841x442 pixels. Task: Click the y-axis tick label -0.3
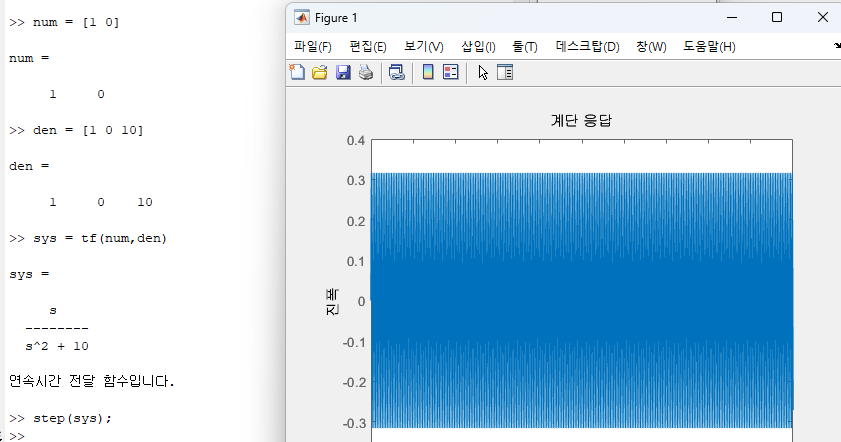pos(354,423)
